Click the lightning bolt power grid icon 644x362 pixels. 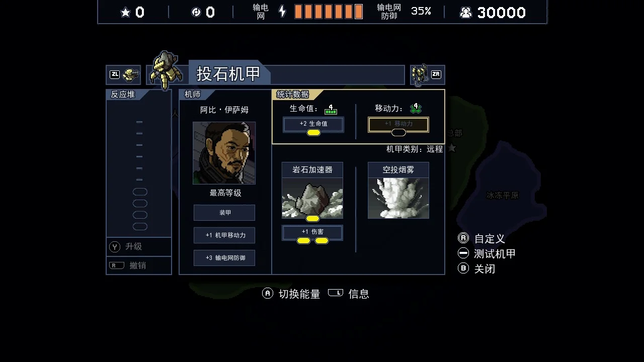tap(282, 12)
